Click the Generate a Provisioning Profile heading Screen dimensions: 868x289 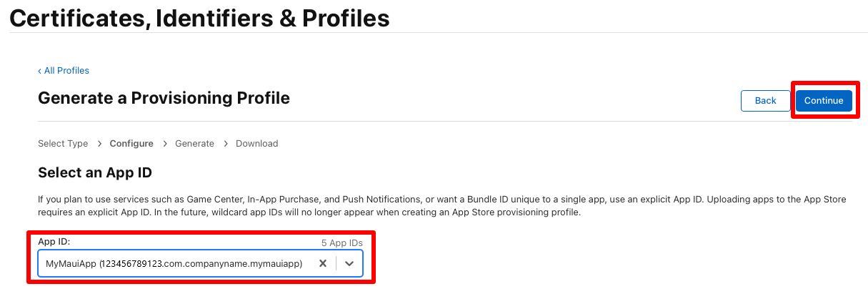tap(164, 98)
